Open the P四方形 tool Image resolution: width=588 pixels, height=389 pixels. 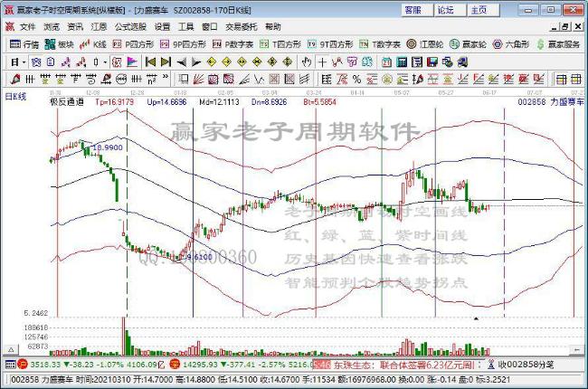tap(133, 44)
